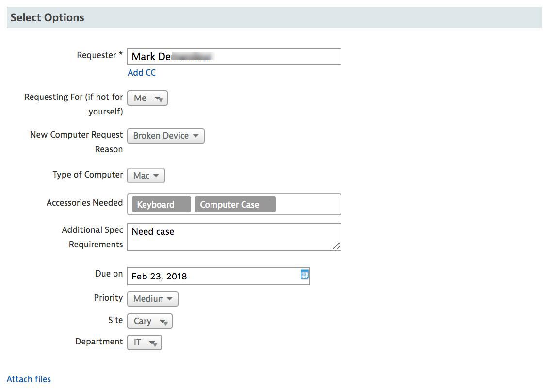Open the Type of Computer Mac dropdown
Viewport: 552px width, 392px height.
pyautogui.click(x=146, y=176)
